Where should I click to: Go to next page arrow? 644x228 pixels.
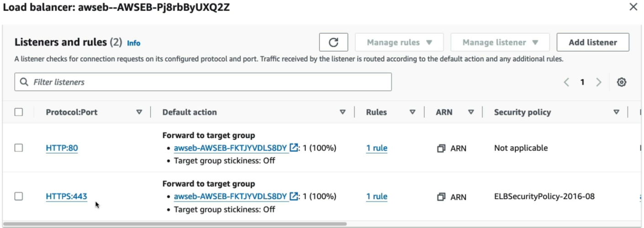tap(598, 82)
